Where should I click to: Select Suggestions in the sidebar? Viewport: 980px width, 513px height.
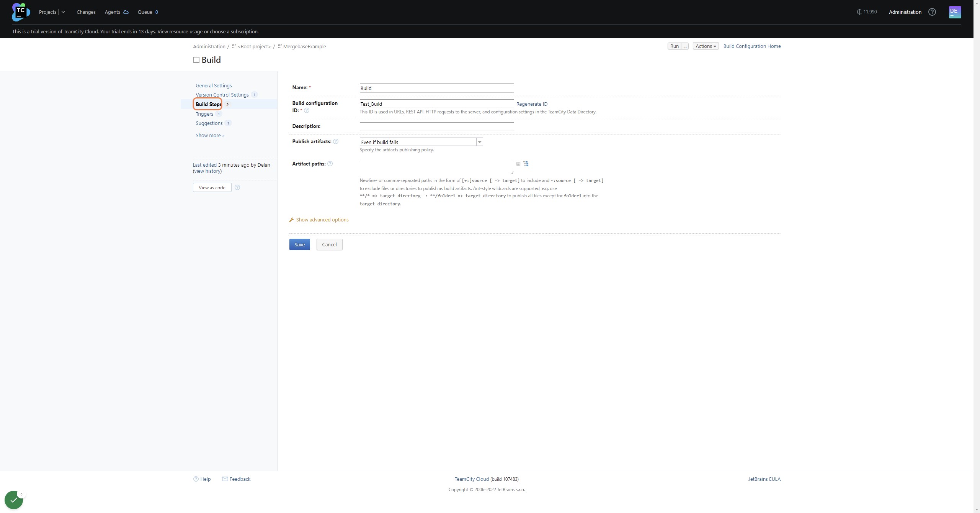click(209, 123)
